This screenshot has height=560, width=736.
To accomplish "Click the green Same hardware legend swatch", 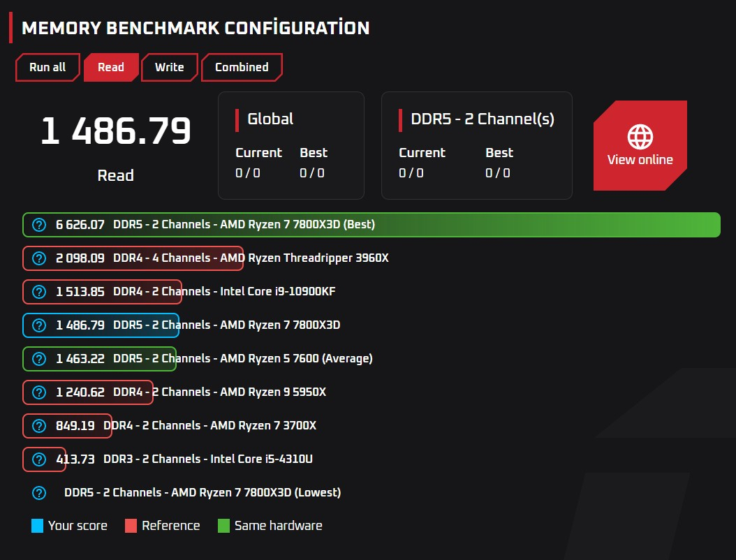I will [x=224, y=526].
